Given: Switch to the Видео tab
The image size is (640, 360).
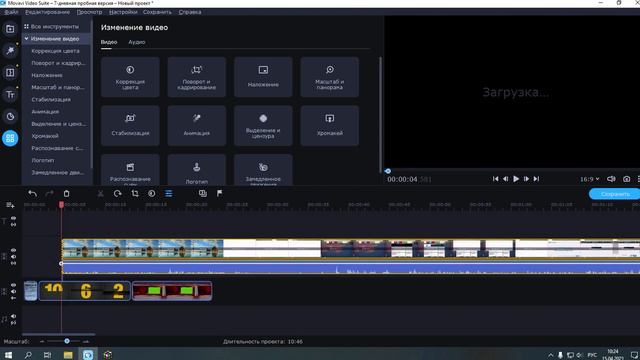Looking at the screenshot, I should pos(109,42).
